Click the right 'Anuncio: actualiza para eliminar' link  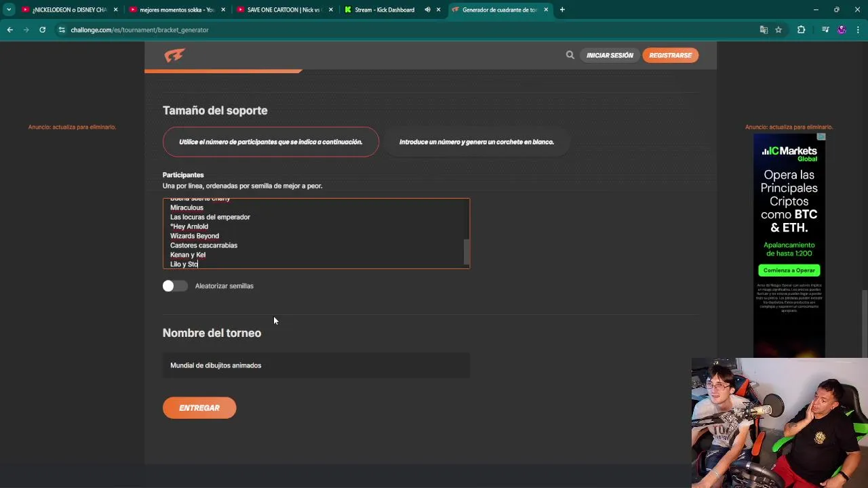[x=789, y=127]
